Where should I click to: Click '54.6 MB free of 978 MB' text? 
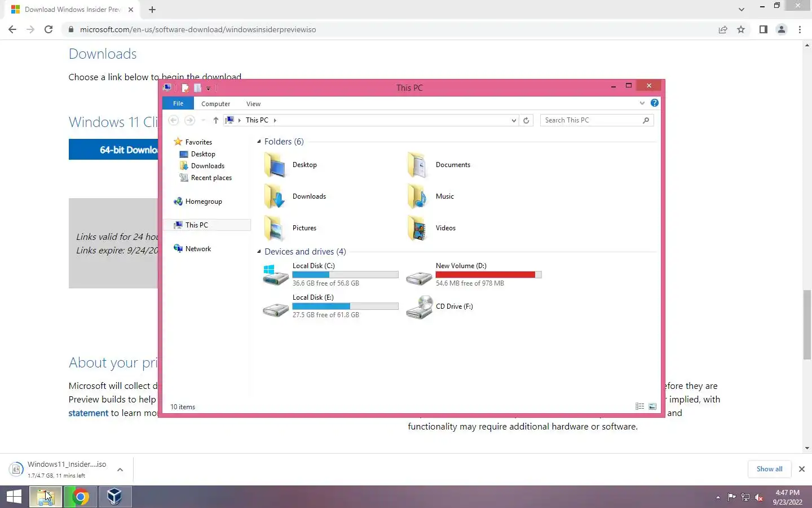tap(470, 283)
